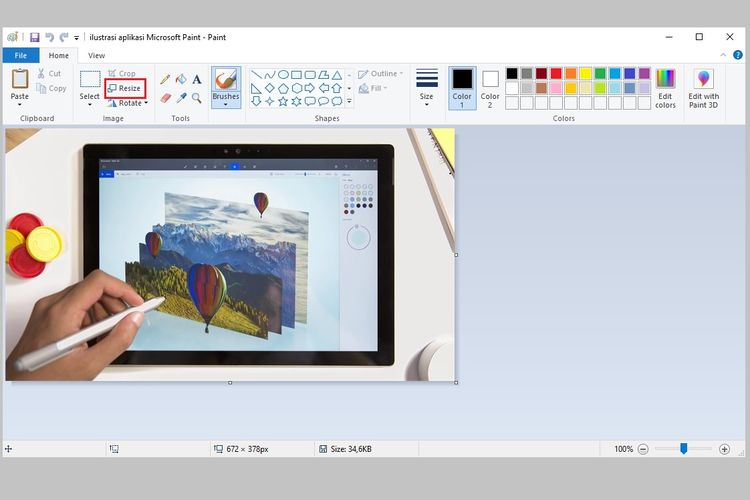Collapse the ribbon with the chevron
This screenshot has width=750, height=500.
[x=723, y=55]
